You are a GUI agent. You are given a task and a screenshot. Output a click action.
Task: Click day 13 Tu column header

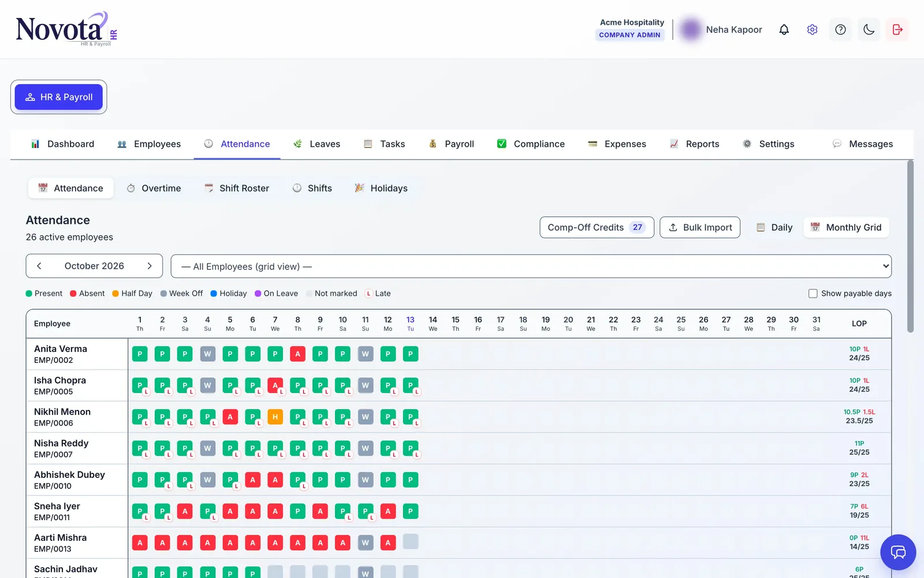point(410,324)
